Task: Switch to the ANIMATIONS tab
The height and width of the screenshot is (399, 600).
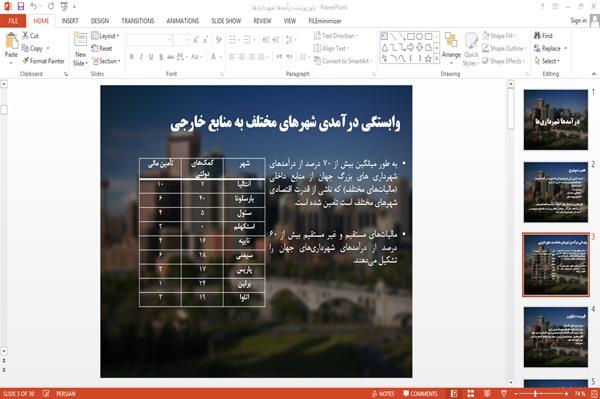Action: 183,21
